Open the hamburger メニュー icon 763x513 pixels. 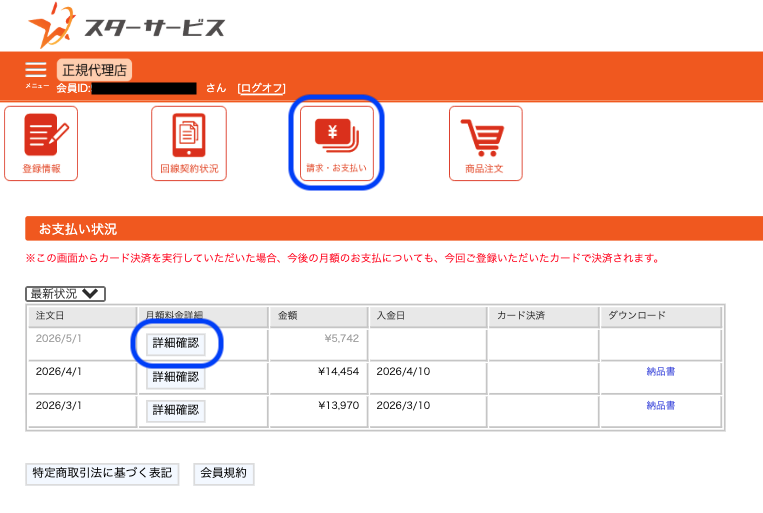click(x=36, y=70)
